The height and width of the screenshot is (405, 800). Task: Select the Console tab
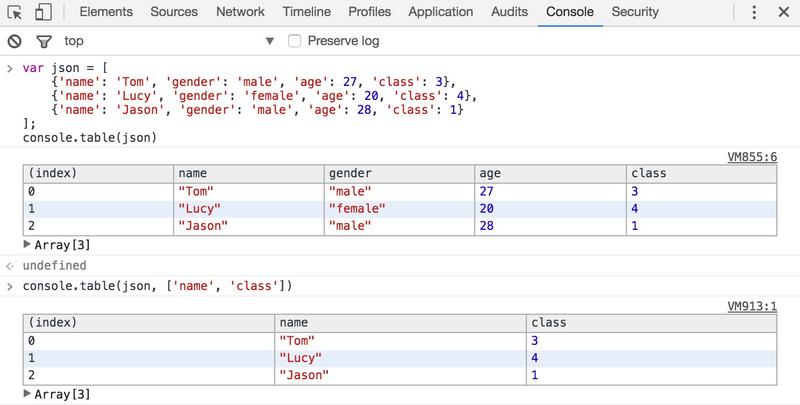coord(570,12)
